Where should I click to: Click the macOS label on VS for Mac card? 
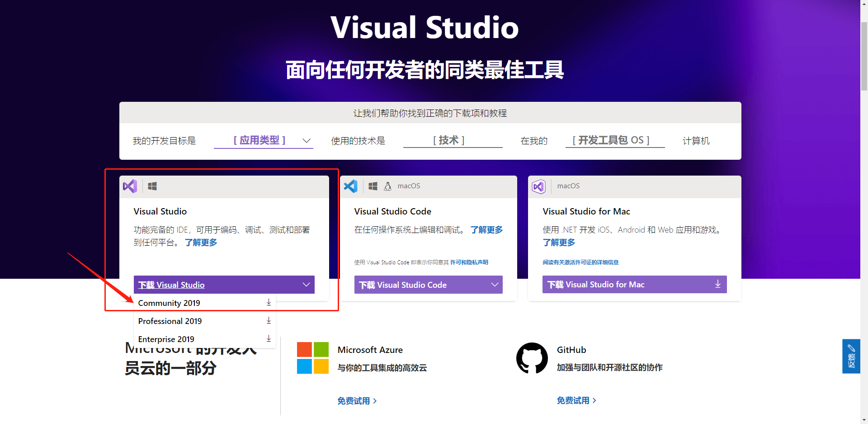(568, 186)
